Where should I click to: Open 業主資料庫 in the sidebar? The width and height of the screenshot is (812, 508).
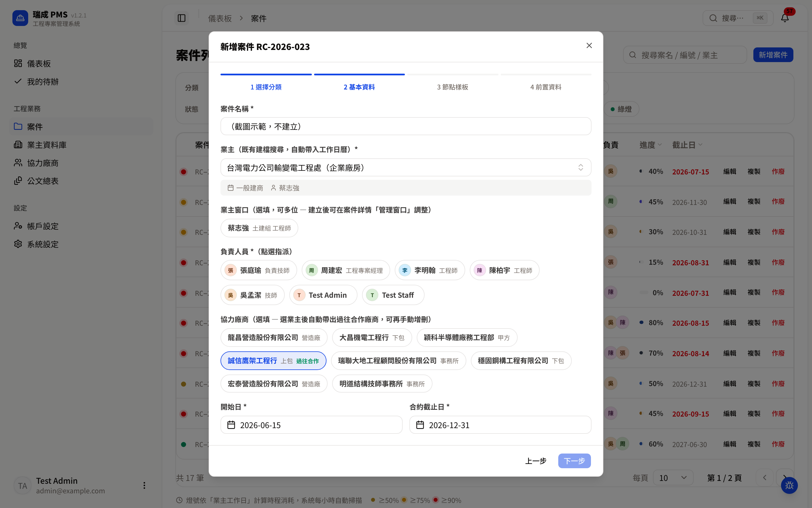81,145
